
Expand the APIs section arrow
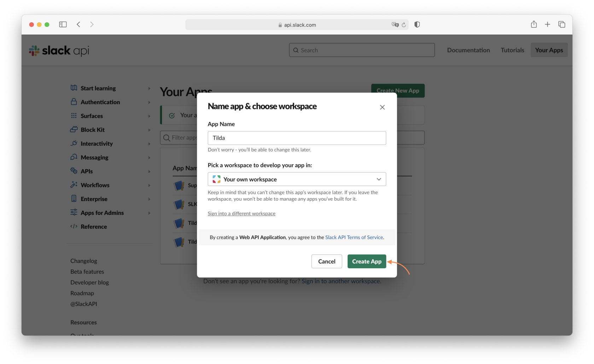[x=149, y=171]
